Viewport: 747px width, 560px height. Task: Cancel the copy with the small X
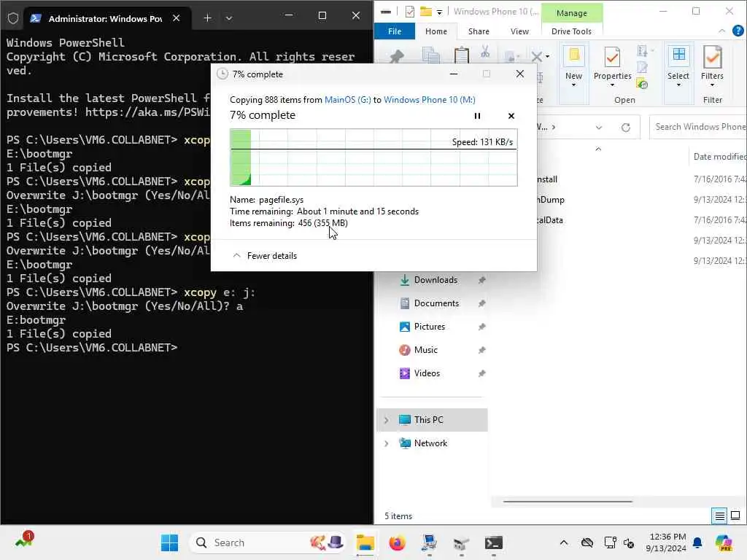coord(511,116)
